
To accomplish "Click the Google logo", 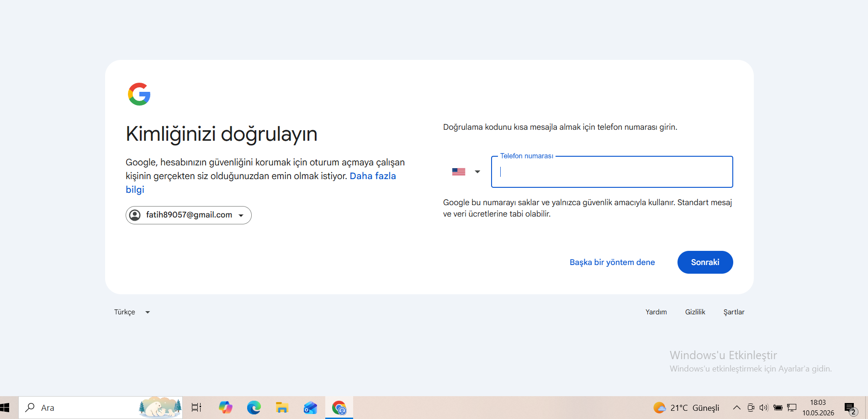I will 139,94.
